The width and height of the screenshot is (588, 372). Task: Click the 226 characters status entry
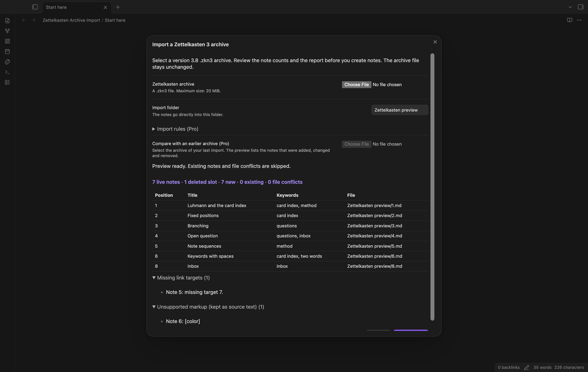click(x=569, y=367)
